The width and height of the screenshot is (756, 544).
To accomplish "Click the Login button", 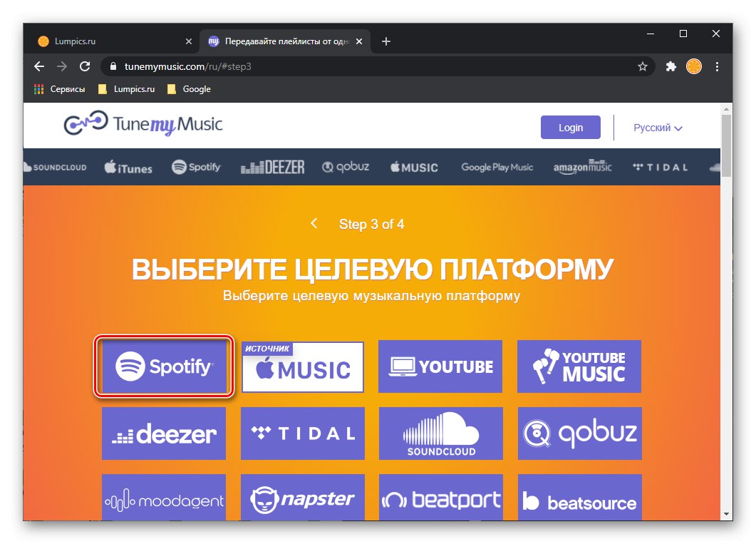I will [570, 128].
